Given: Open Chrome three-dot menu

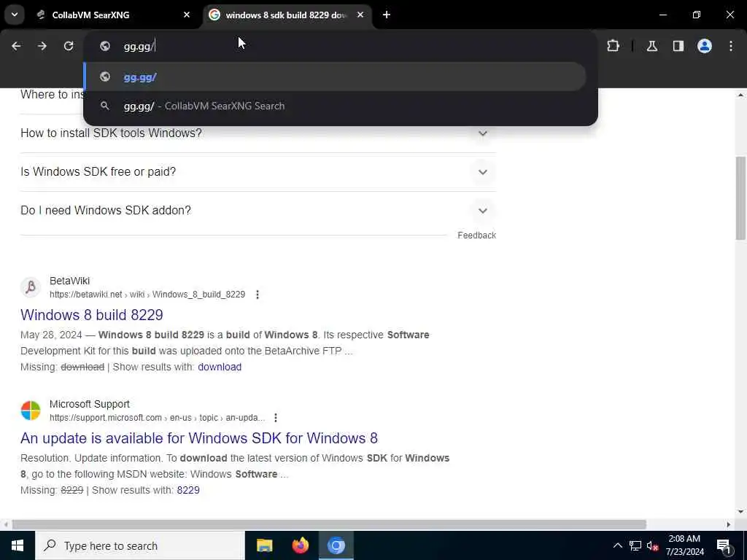Looking at the screenshot, I should pos(731,46).
